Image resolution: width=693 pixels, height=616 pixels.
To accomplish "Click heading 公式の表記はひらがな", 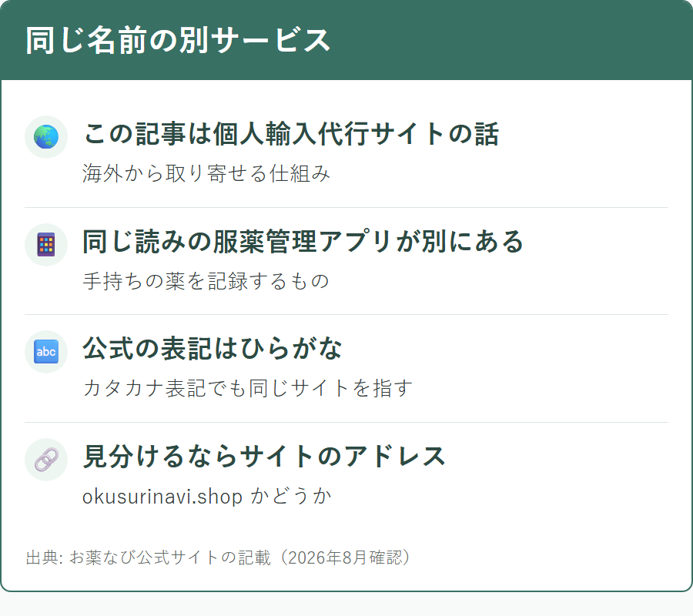I will coord(213,349).
